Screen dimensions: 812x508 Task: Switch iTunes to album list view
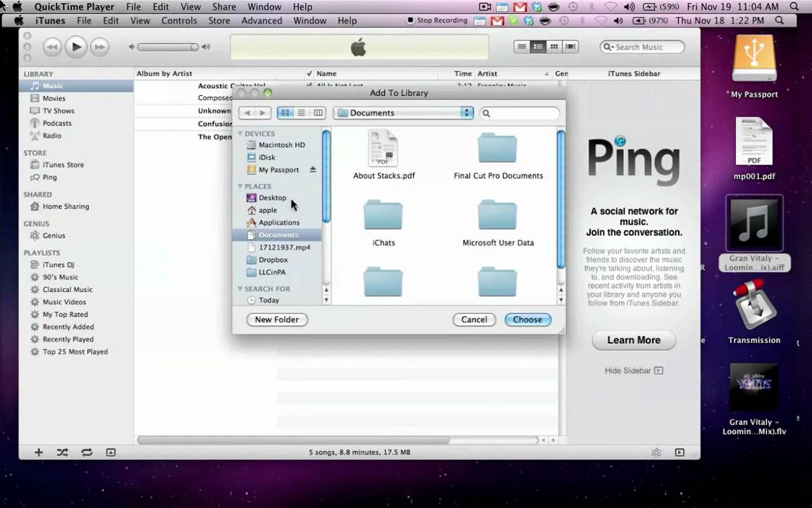538,47
